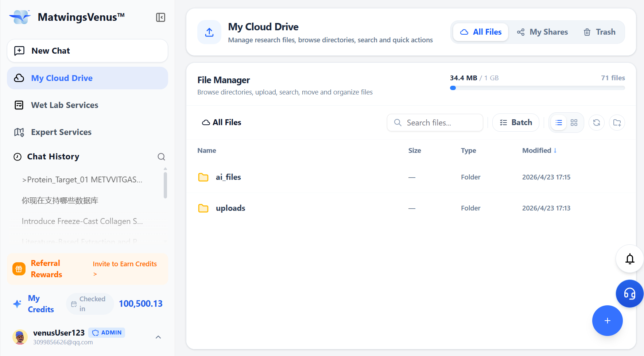Sort by Size column
The width and height of the screenshot is (644, 356).
coord(415,150)
